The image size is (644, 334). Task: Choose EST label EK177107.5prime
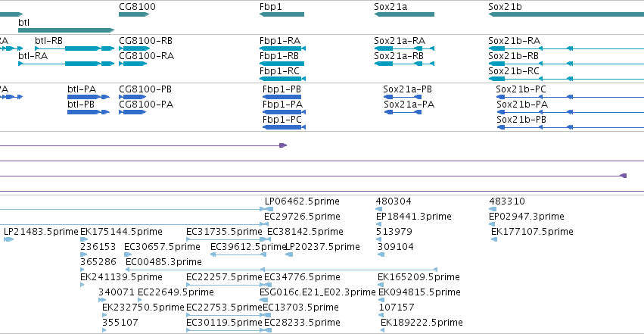click(x=532, y=232)
